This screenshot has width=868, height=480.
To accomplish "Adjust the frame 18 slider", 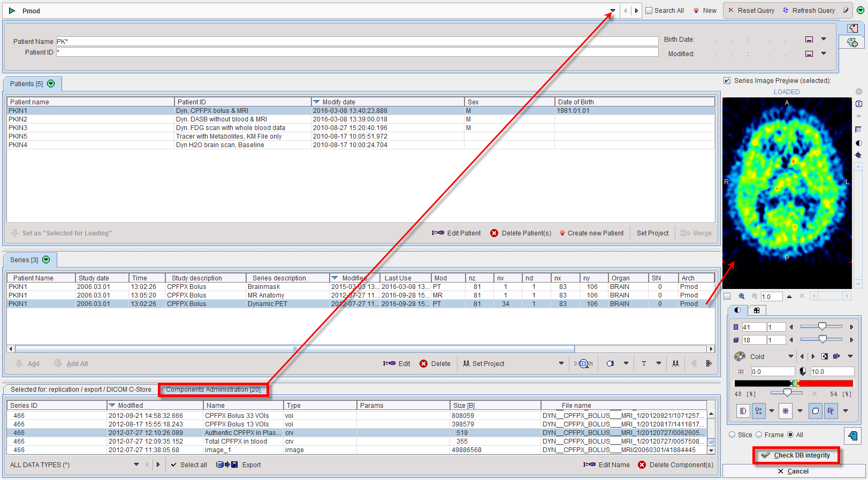I will (822, 339).
